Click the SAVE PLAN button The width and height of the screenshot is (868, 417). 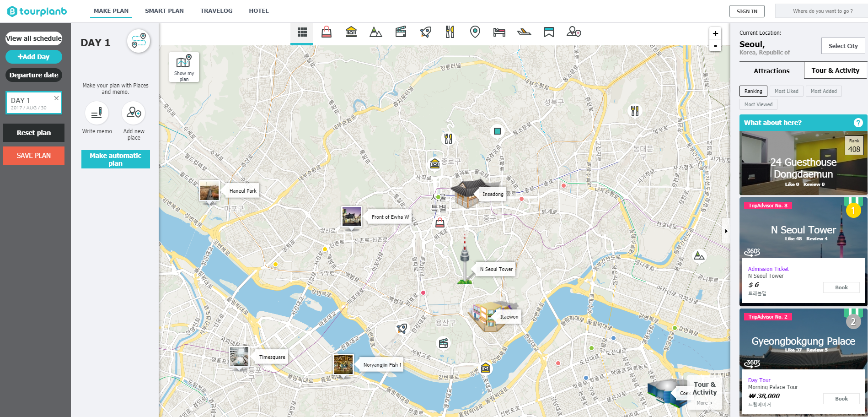click(x=33, y=155)
